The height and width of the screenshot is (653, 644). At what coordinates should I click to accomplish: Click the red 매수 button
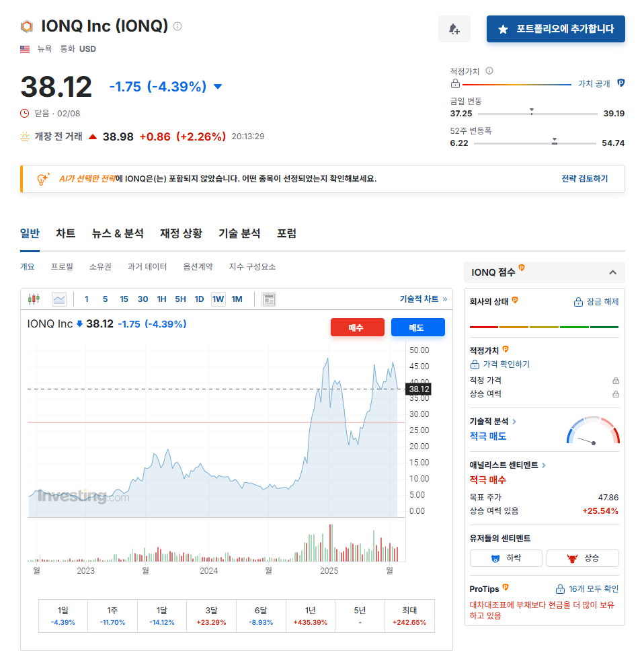pos(358,328)
